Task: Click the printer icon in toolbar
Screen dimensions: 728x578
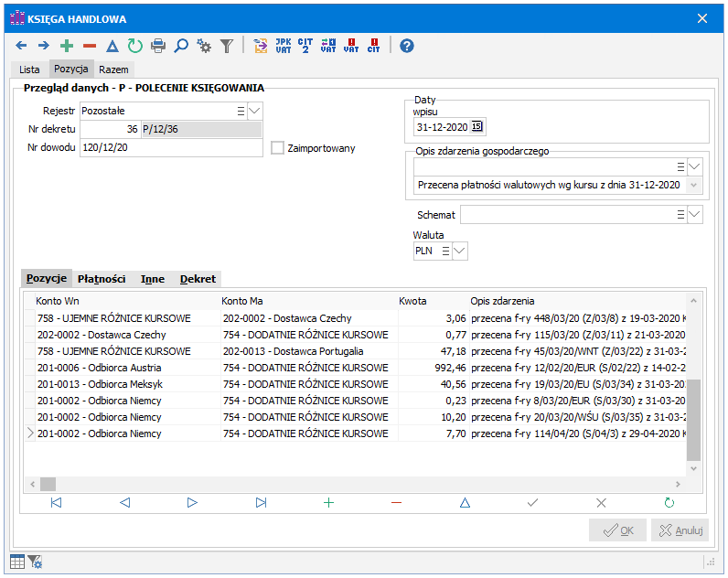Action: [x=158, y=45]
